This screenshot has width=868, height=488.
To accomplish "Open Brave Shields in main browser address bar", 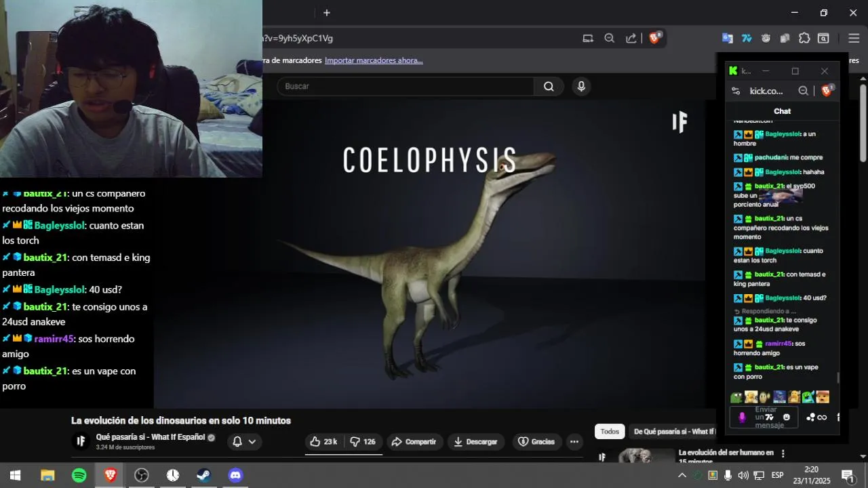I will point(654,38).
